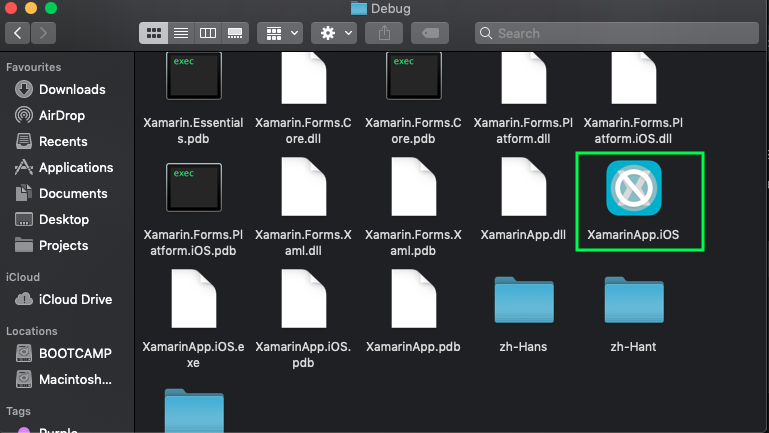Click the Locations section header
Screen dimensions: 769x433
point(31,331)
